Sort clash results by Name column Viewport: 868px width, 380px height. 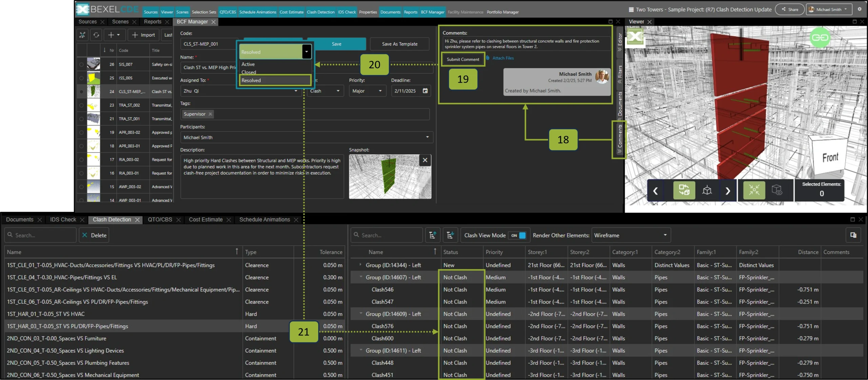376,252
